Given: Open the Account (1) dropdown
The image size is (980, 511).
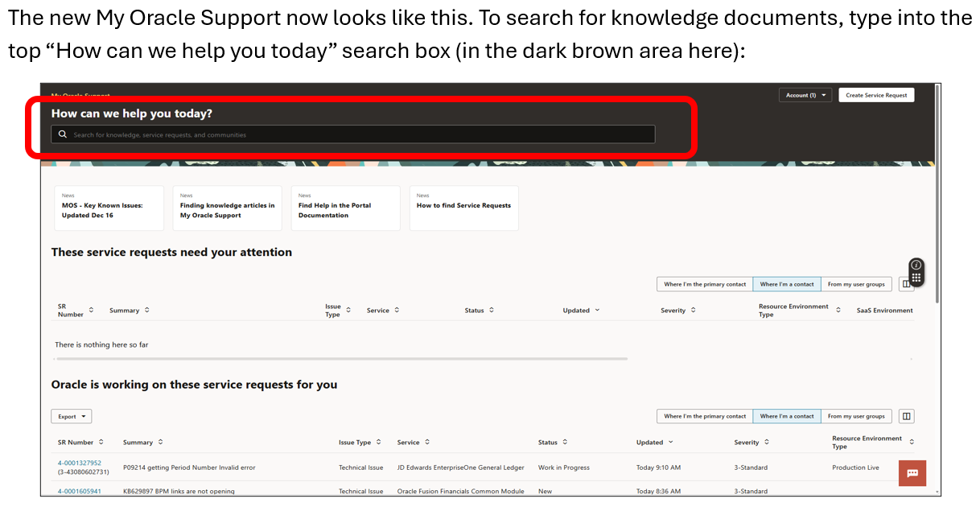Looking at the screenshot, I should (805, 95).
